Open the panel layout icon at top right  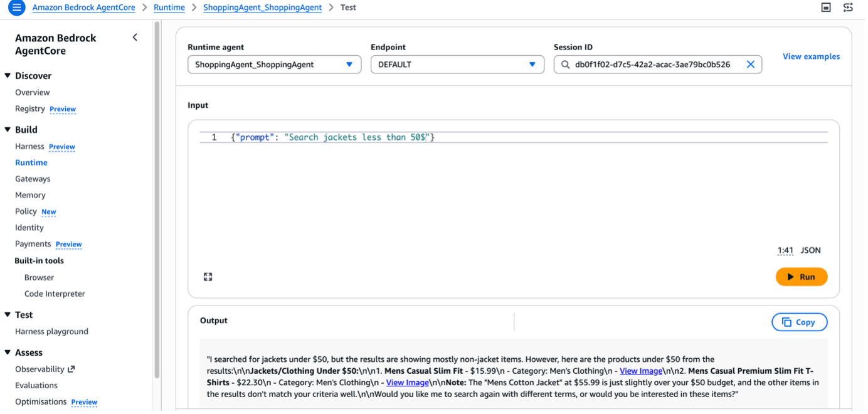coord(826,8)
